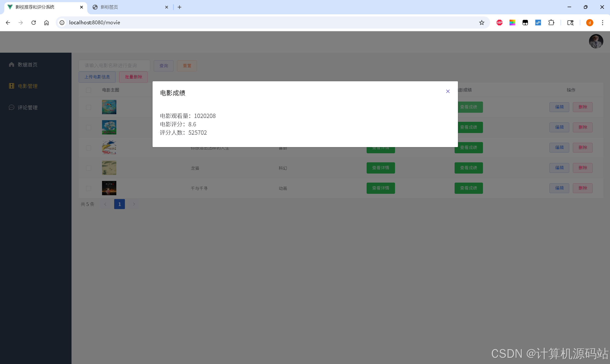610x364 pixels.
Task: Go to previous page chevron in pagination
Action: point(105,204)
